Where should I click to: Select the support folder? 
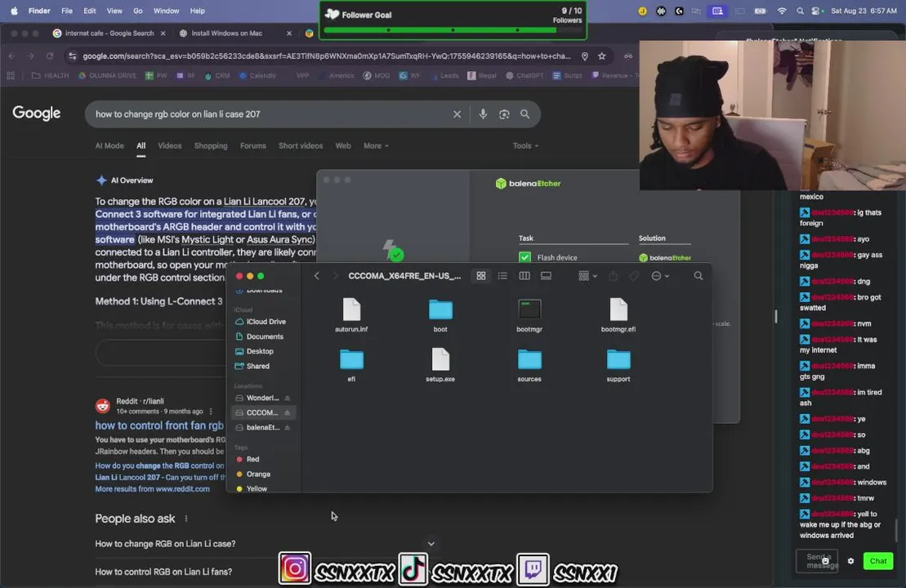[x=618, y=365]
